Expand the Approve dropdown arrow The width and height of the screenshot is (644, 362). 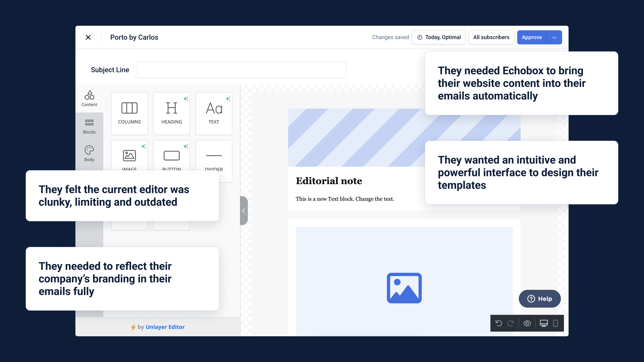(554, 37)
